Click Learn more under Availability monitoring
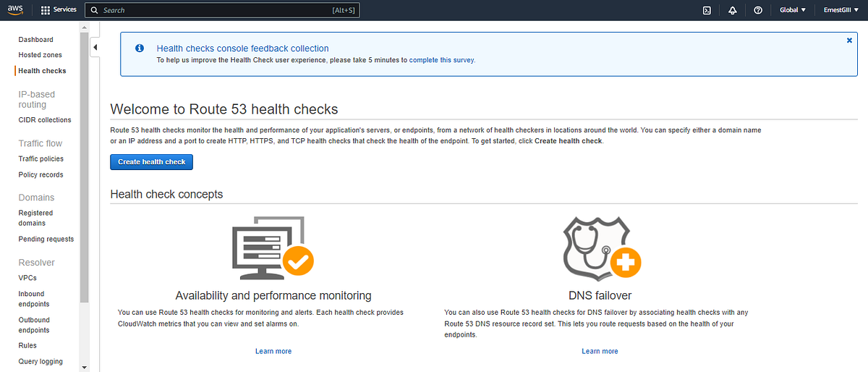This screenshot has height=372, width=868. coord(273,351)
